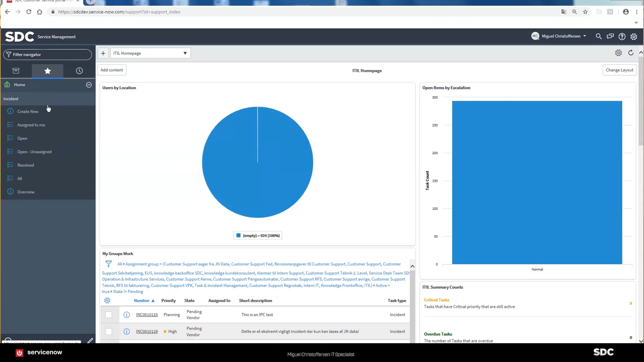Click the global search magnifier icon
This screenshot has height=362, width=644.
point(598,36)
